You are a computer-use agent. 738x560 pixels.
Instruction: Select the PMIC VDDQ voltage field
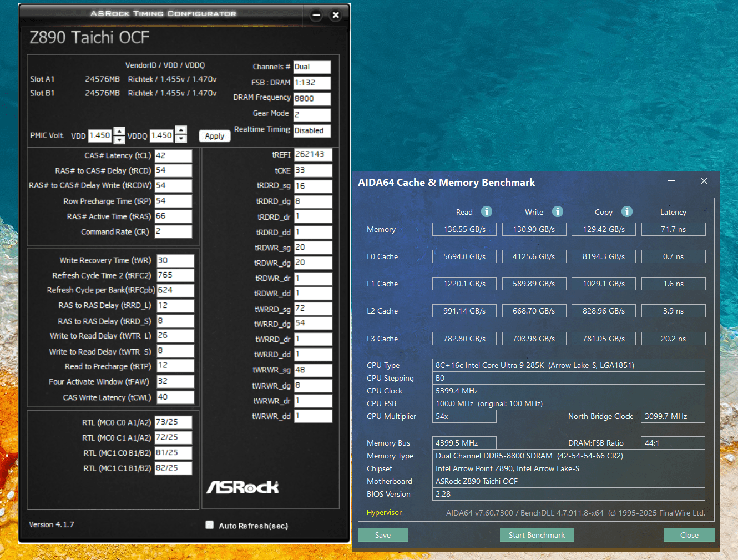[162, 135]
